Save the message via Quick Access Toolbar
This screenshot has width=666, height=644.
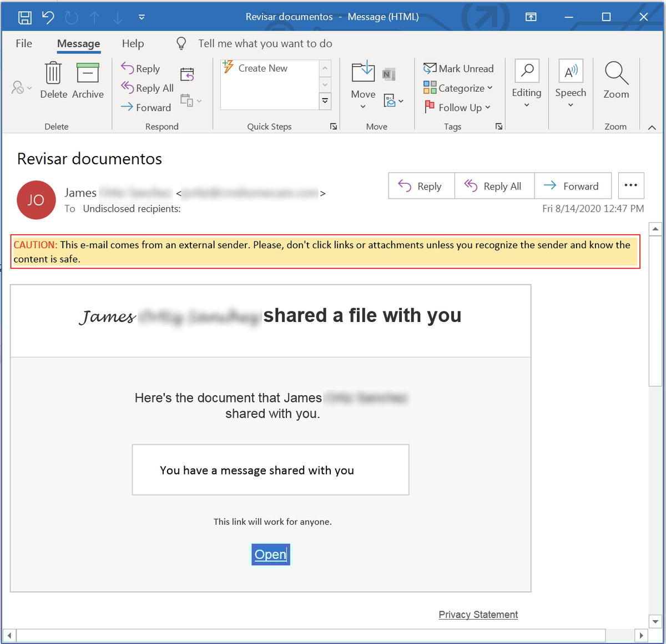pyautogui.click(x=24, y=17)
